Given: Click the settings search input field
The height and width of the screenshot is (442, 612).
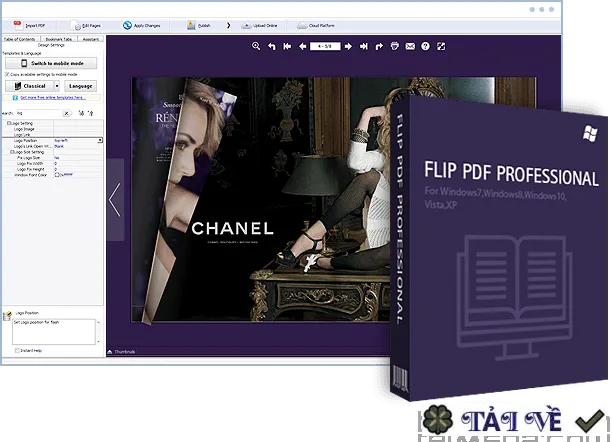Looking at the screenshot, I should coord(37,113).
